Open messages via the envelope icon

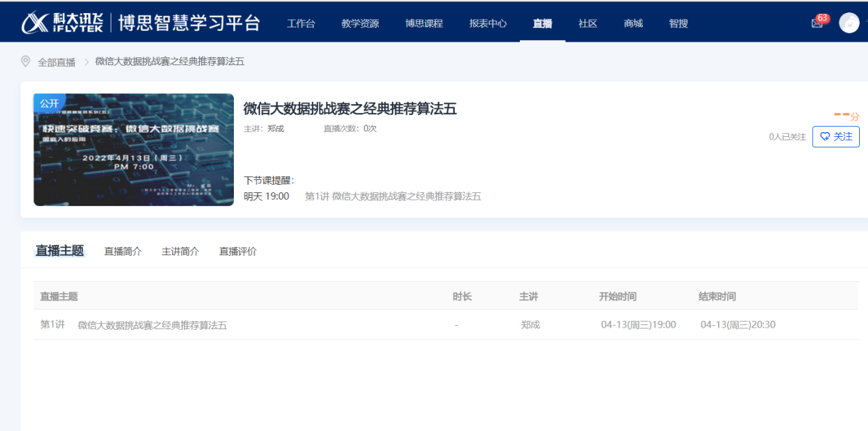coord(817,23)
